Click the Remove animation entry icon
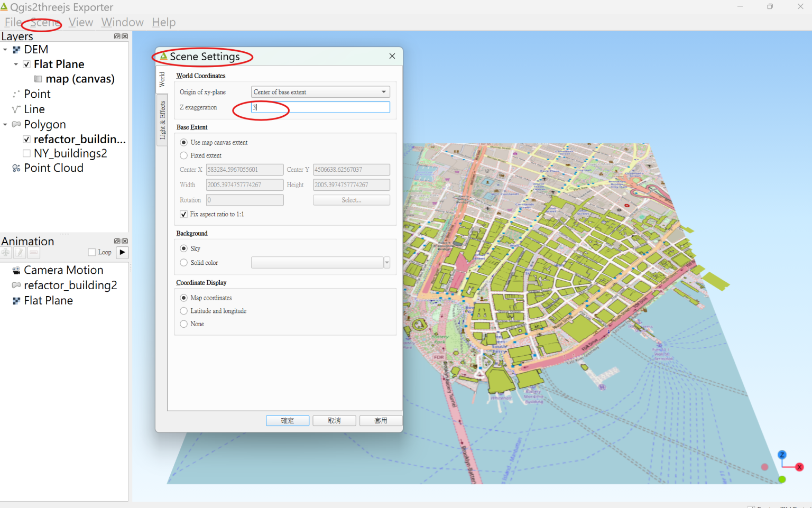812x508 pixels. tap(33, 252)
